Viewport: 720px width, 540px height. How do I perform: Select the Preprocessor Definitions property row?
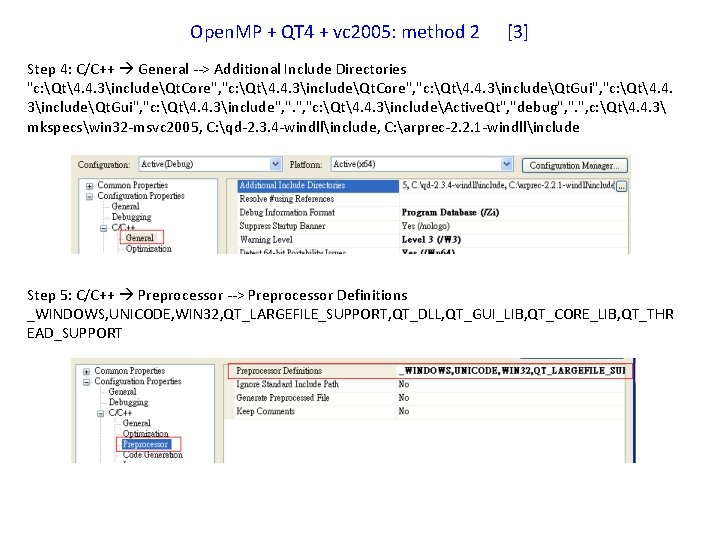tap(430, 371)
